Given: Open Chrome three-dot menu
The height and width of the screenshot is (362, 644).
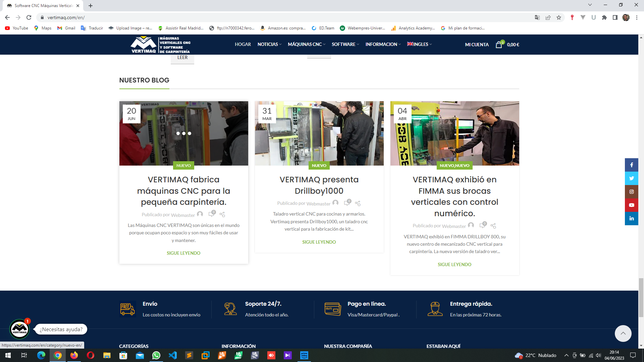Looking at the screenshot, I should (x=637, y=17).
